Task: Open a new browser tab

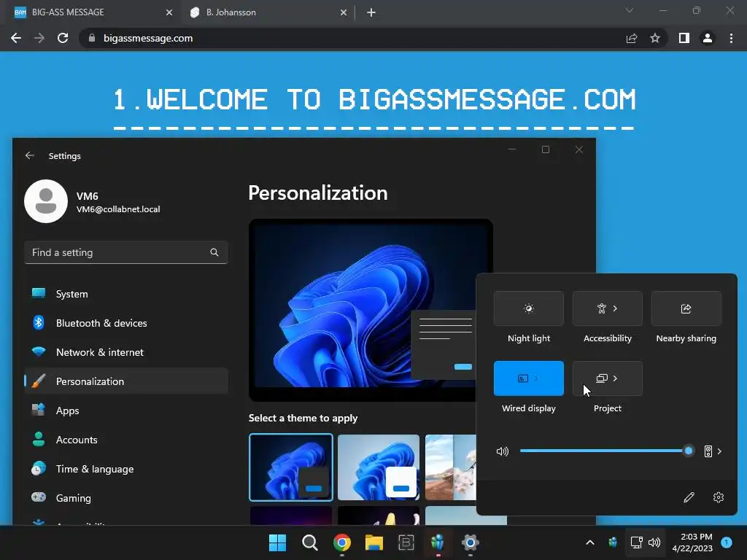Action: click(x=371, y=12)
